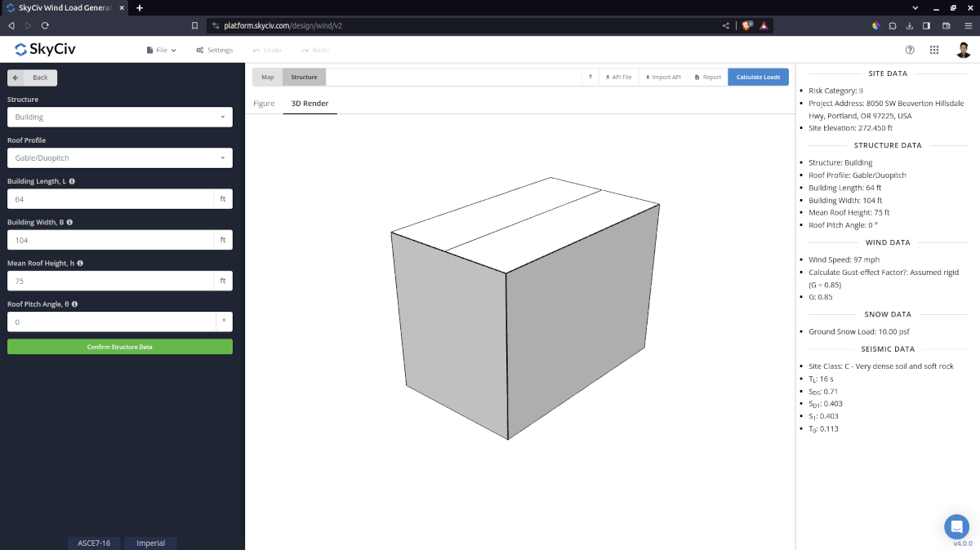Open the browser profile chevron menu
The height and width of the screenshot is (550, 980).
tap(915, 7)
